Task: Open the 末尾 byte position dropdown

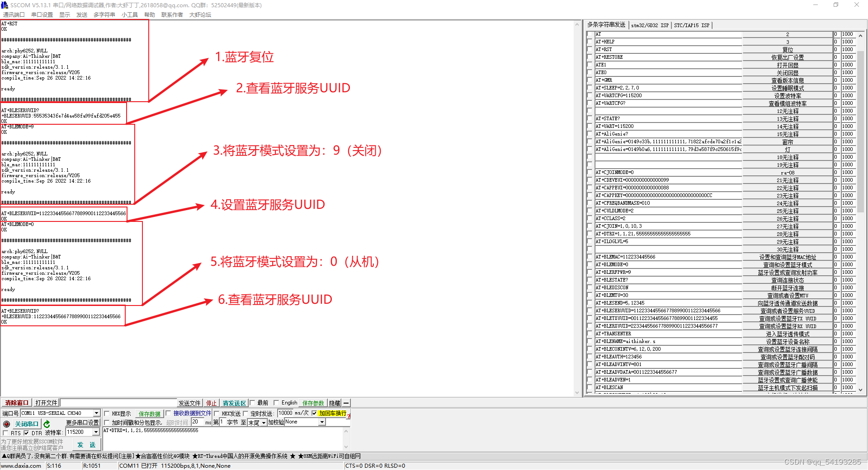Action: (264, 423)
